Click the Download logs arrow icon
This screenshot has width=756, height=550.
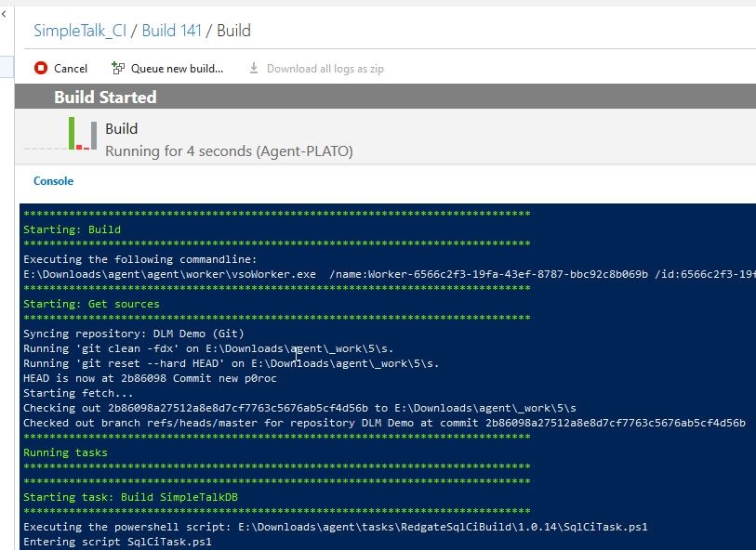coord(254,68)
